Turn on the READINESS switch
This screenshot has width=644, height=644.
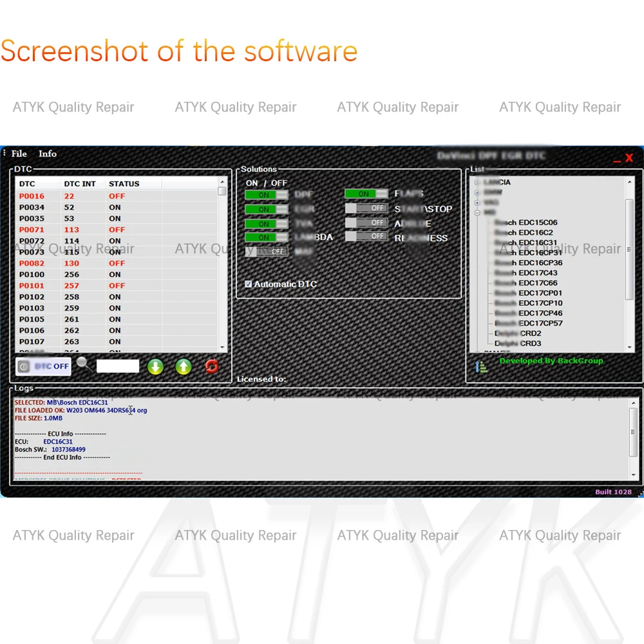[366, 236]
